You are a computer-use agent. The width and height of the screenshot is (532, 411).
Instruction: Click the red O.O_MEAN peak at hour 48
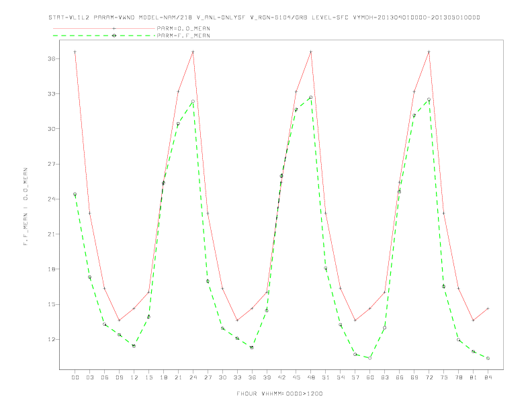click(311, 52)
